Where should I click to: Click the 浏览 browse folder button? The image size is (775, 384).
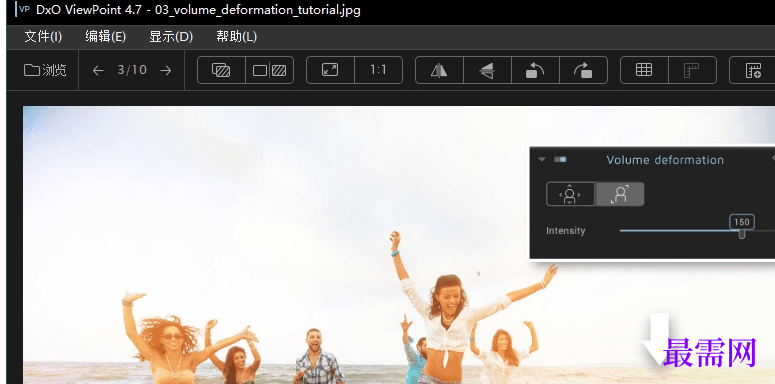pyautogui.click(x=45, y=70)
